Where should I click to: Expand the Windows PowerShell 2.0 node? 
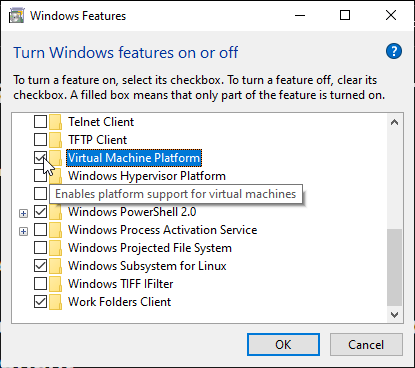pos(23,213)
